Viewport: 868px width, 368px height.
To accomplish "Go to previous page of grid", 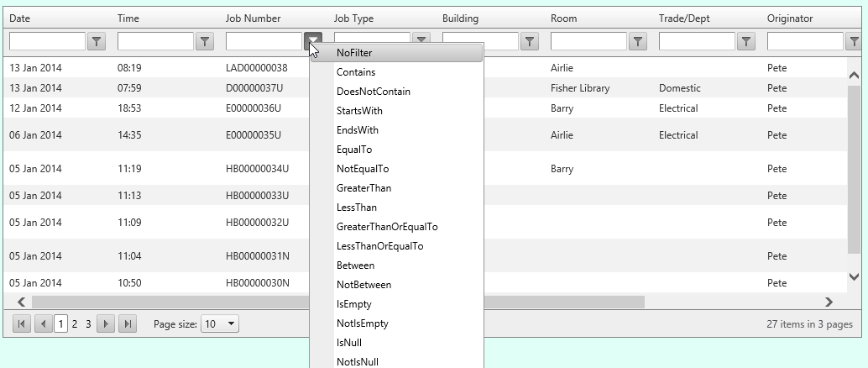I will [43, 323].
